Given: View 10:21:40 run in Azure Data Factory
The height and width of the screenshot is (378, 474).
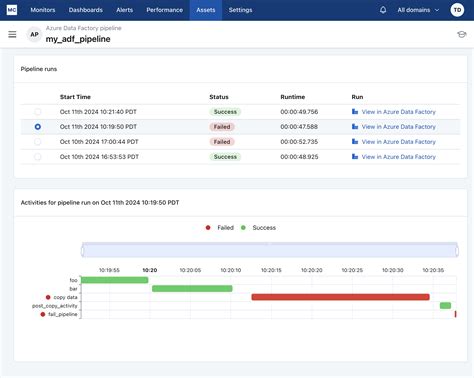Looking at the screenshot, I should (399, 112).
